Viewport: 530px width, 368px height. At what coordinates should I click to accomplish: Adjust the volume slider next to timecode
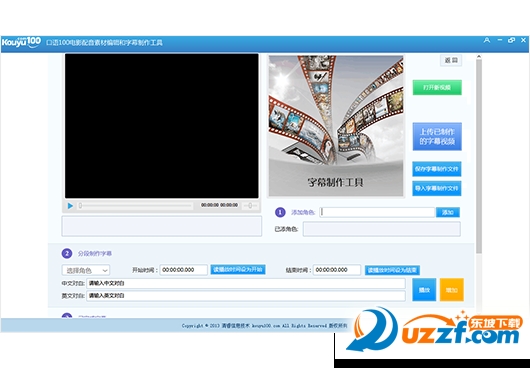250,205
